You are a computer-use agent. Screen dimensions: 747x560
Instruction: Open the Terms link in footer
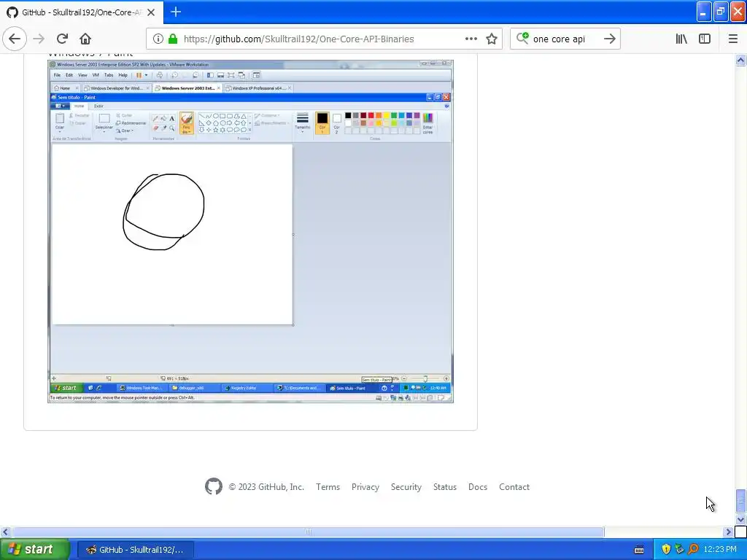click(x=328, y=487)
